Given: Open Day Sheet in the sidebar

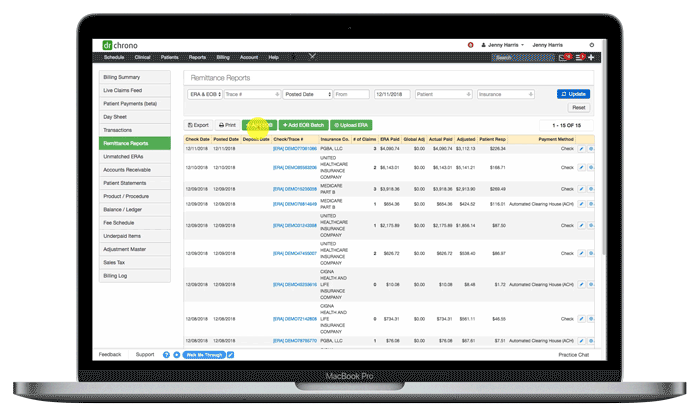Looking at the screenshot, I should [x=134, y=117].
